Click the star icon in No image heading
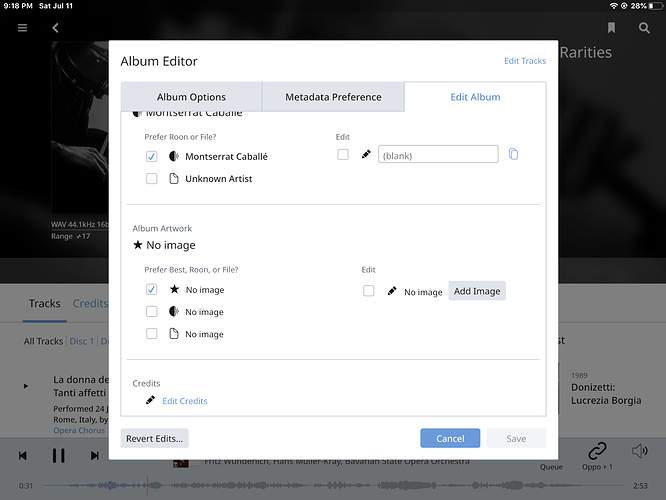 point(138,245)
